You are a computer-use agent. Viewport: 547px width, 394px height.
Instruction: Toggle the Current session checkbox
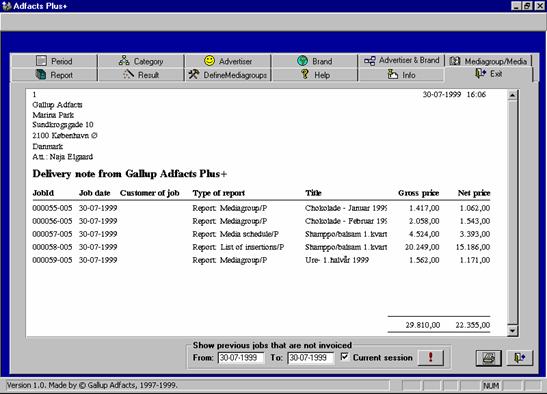[344, 357]
